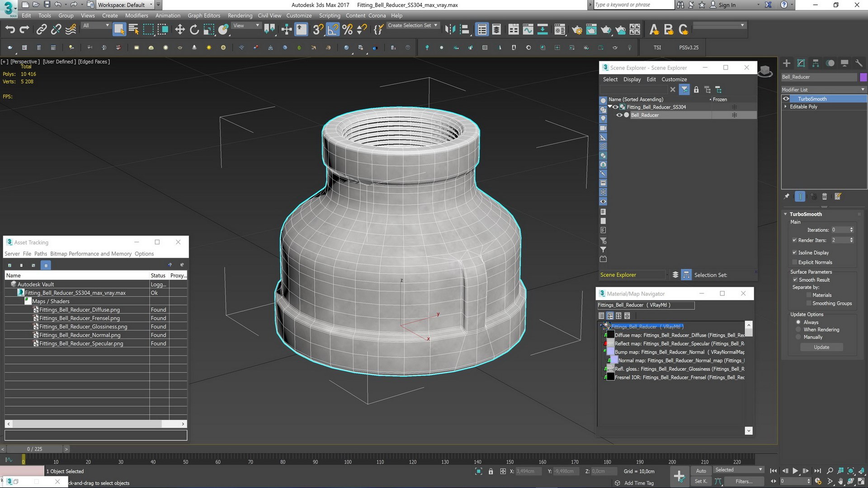This screenshot has width=868, height=488.
Task: Open the Paths menu in Asset Tracking
Action: click(x=40, y=254)
